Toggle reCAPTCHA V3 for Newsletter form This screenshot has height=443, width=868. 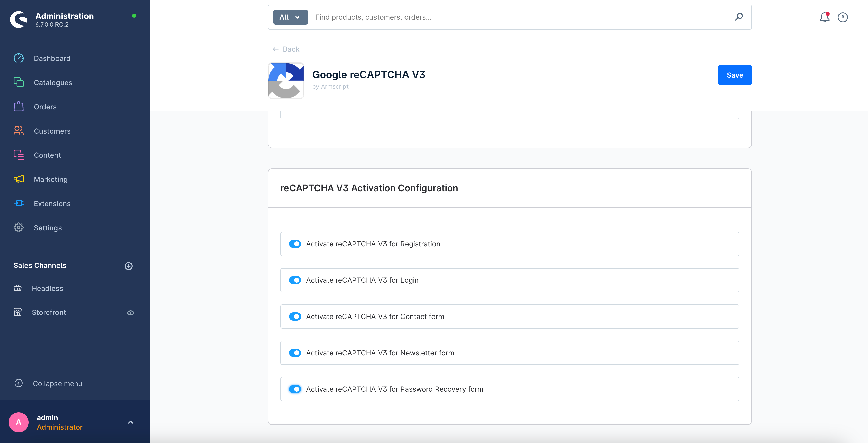pyautogui.click(x=295, y=353)
